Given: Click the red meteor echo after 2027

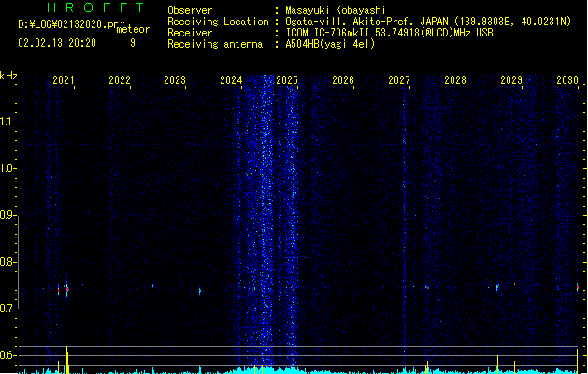Looking at the screenshot, I should pyautogui.click(x=427, y=287).
